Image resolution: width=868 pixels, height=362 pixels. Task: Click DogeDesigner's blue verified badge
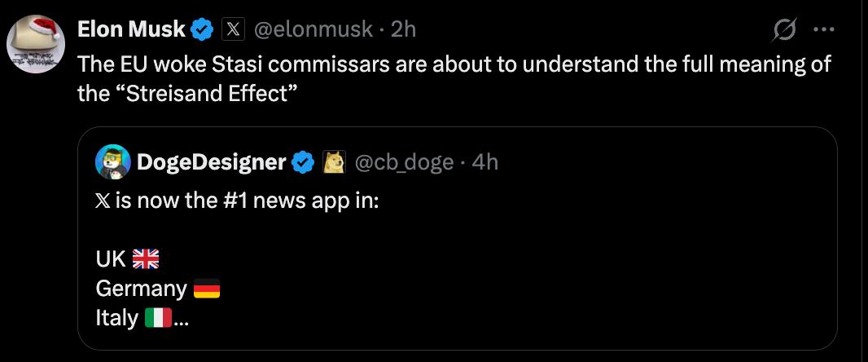[303, 163]
